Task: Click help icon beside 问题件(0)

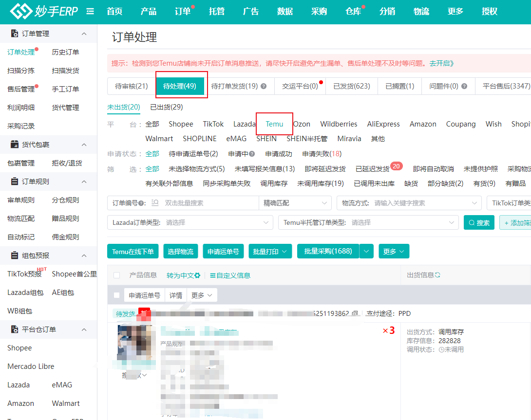Action: pyautogui.click(x=464, y=86)
